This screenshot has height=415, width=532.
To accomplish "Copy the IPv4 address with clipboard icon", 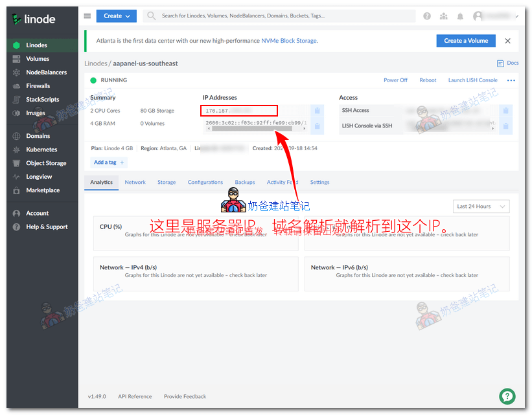I will click(x=317, y=111).
